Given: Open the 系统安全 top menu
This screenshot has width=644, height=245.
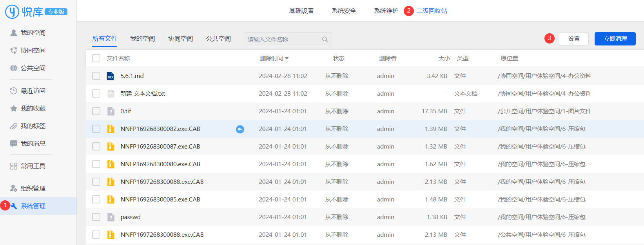Looking at the screenshot, I should 344,11.
